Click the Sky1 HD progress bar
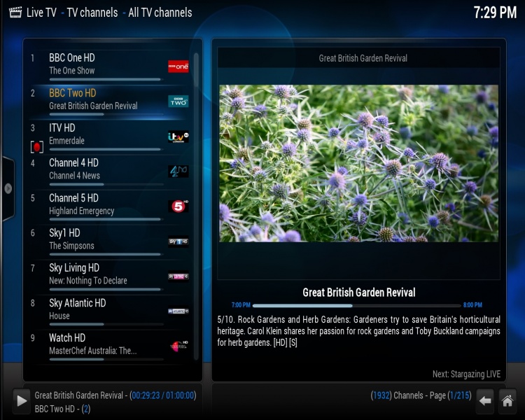525x420 pixels. point(106,254)
